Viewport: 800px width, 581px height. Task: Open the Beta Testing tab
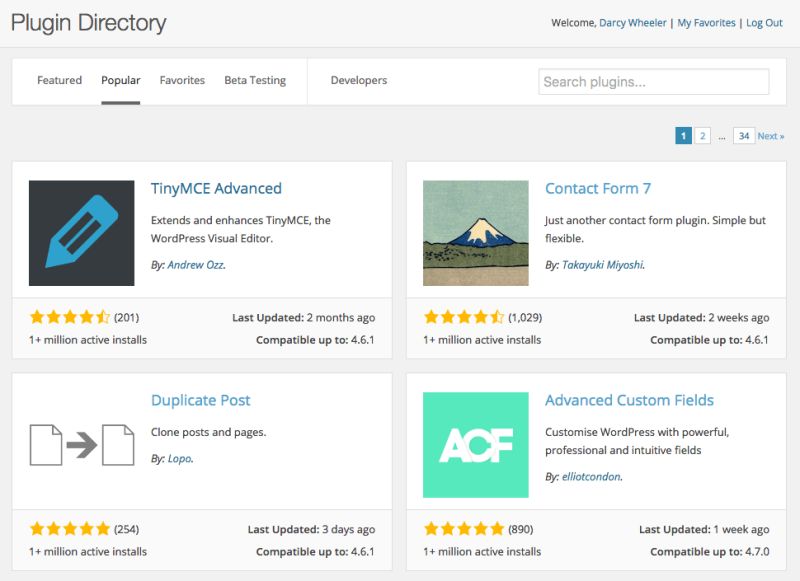pos(255,80)
